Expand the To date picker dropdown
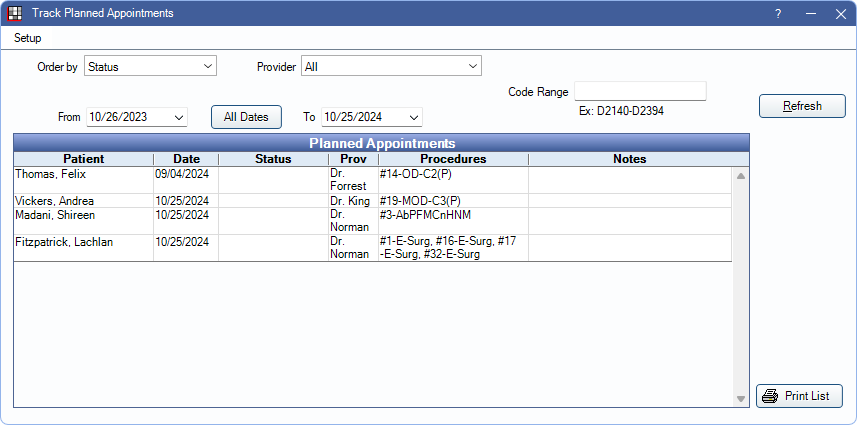Image resolution: width=857 pixels, height=425 pixels. [x=413, y=117]
